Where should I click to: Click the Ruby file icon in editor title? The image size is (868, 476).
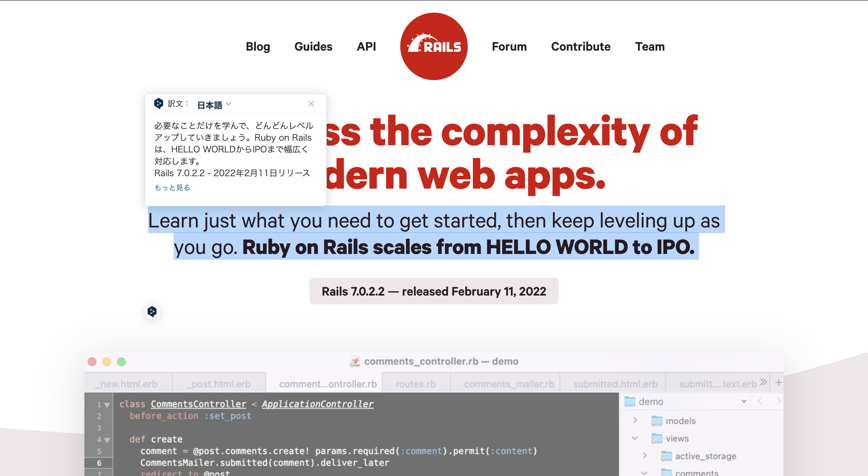point(354,362)
